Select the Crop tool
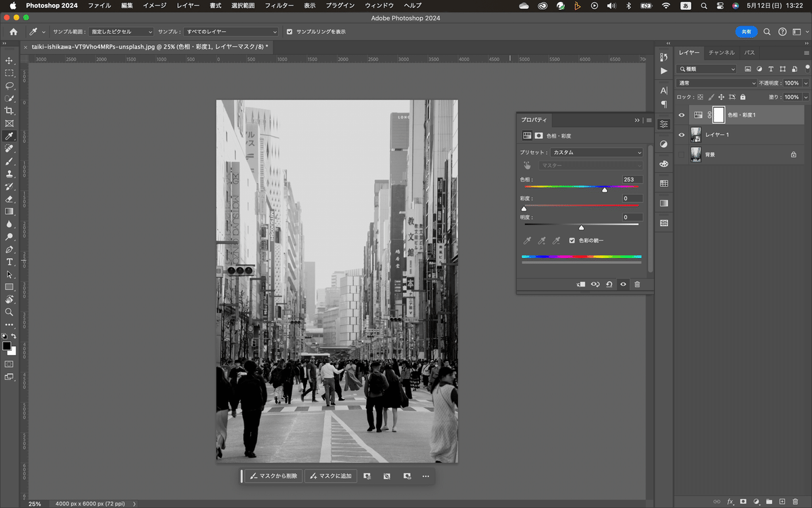This screenshot has height=508, width=812. click(x=9, y=110)
